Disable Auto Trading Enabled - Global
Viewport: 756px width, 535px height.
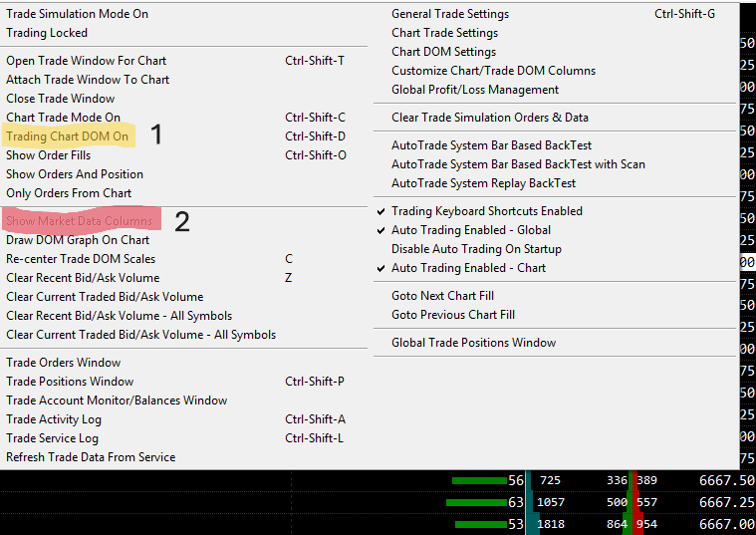[x=470, y=230]
